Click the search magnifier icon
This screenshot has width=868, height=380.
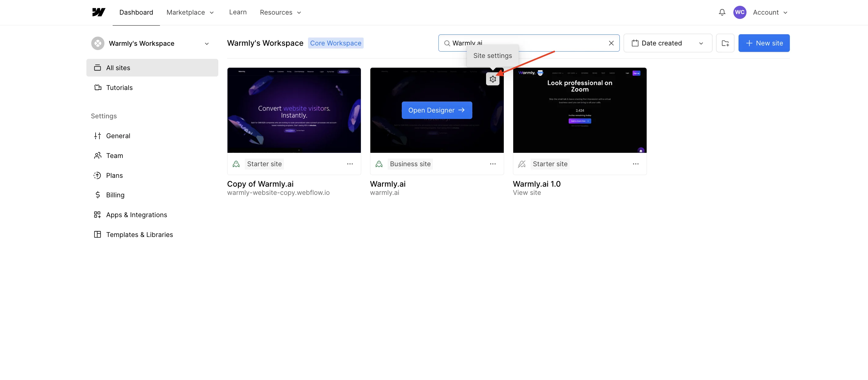point(447,43)
